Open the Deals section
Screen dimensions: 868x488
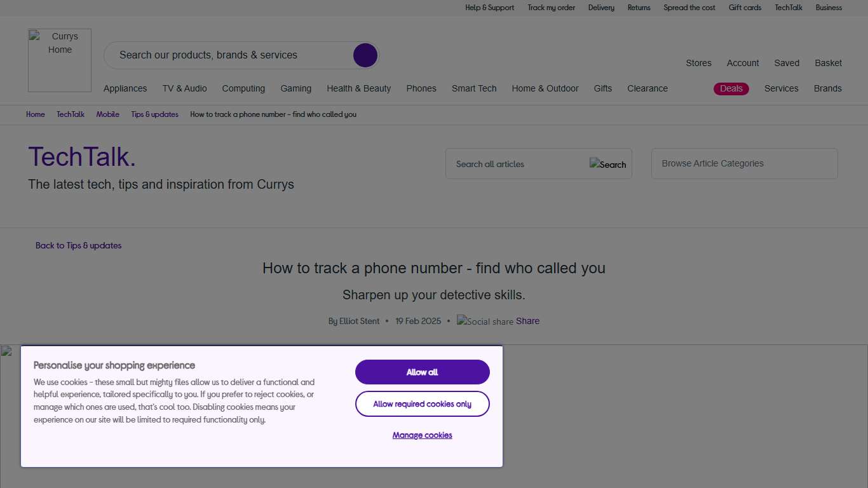(731, 88)
